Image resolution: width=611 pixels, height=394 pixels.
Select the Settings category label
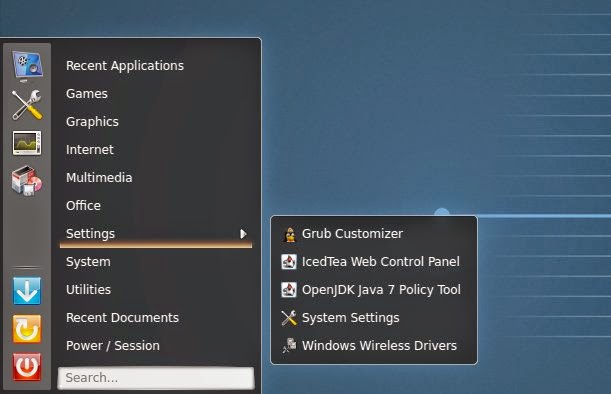coord(90,234)
